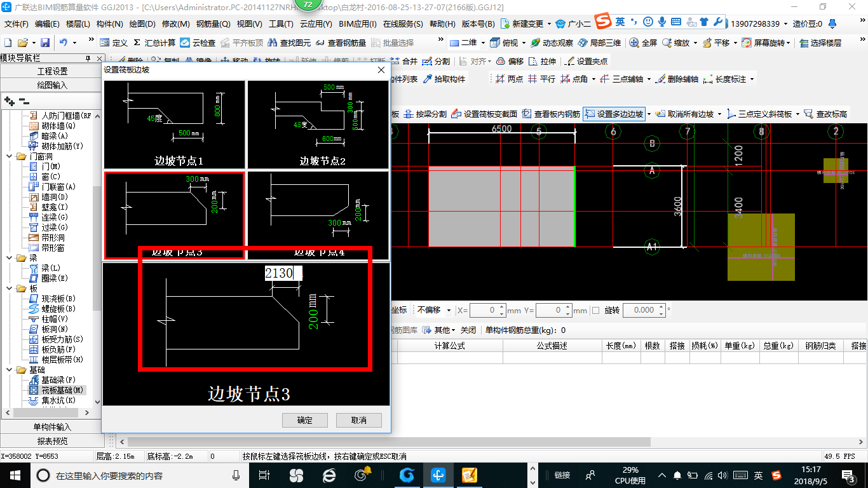Click 查改标高 elevation tool
This screenshot has width=868, height=488.
coord(825,114)
